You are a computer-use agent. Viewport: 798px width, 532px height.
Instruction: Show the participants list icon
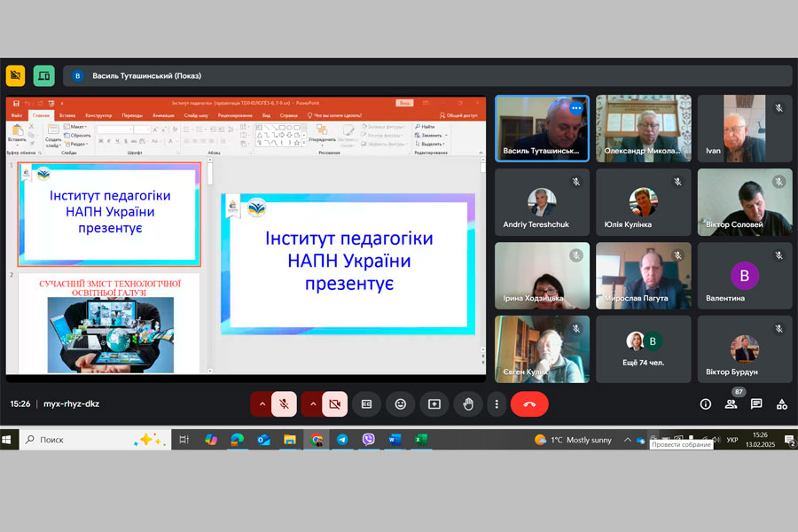pos(731,404)
